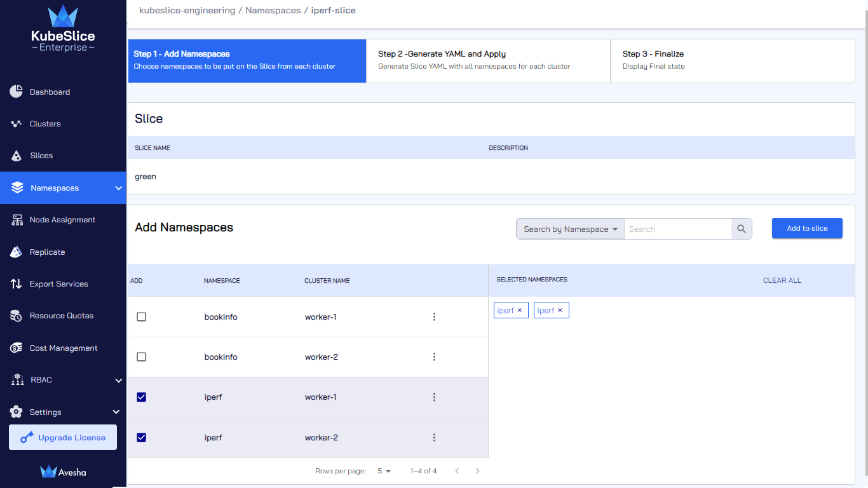Open the options menu for bookinfo worker-1
Screen dimensions: 868x488
coord(434,316)
